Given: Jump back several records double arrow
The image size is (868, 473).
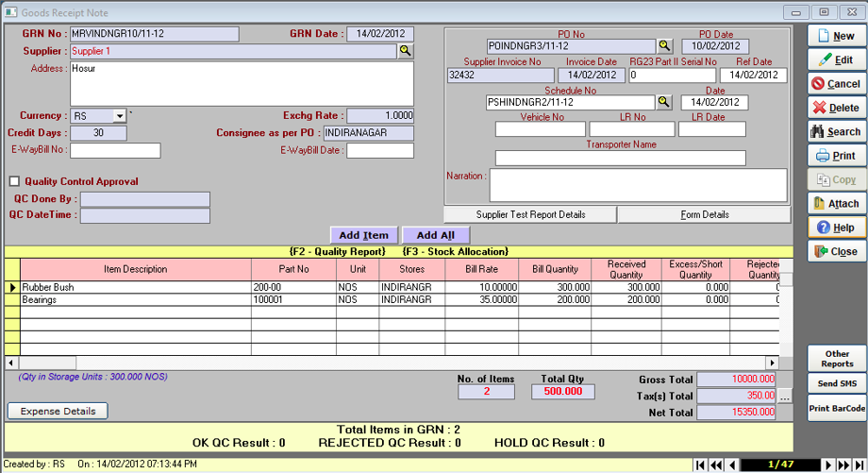Looking at the screenshot, I should pos(716,465).
